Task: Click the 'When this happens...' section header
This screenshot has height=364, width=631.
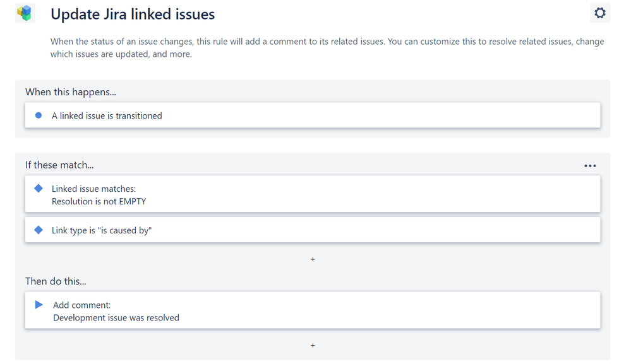Action: [x=71, y=92]
